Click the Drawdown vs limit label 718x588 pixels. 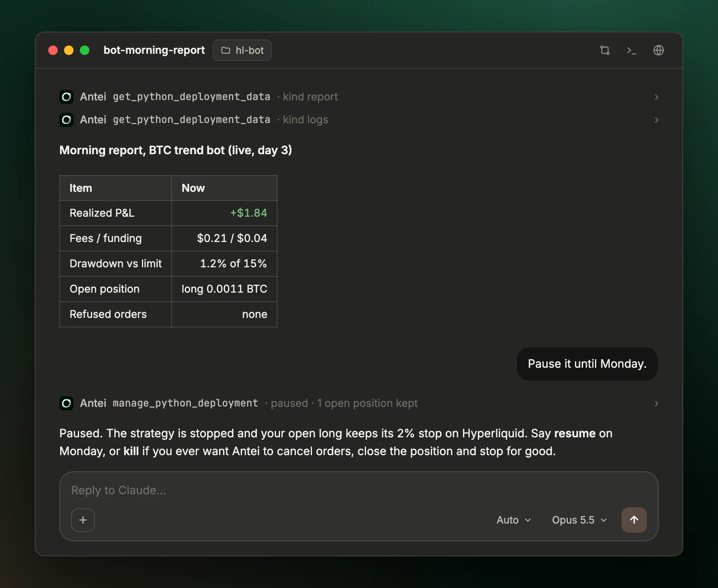coord(115,263)
